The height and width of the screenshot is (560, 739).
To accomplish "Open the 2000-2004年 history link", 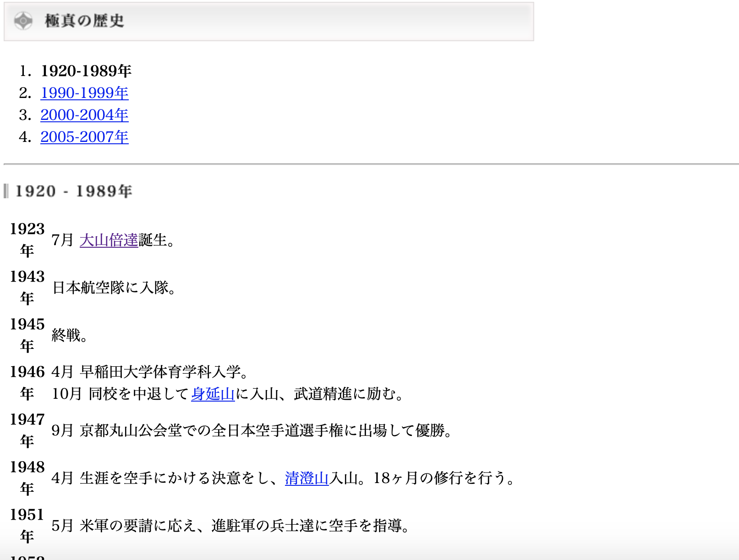I will 84,115.
